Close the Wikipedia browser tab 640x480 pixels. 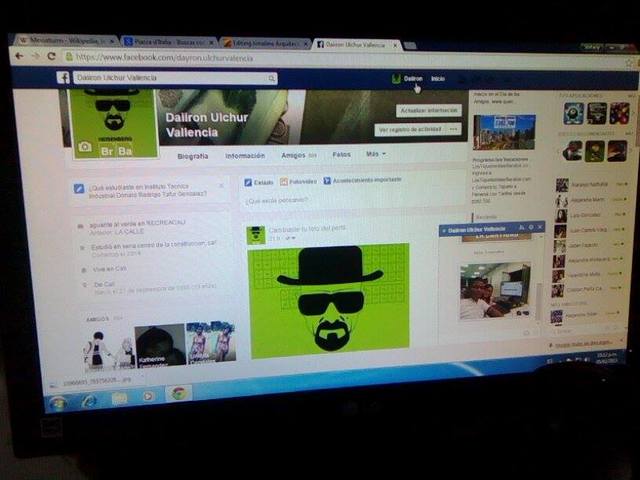113,41
